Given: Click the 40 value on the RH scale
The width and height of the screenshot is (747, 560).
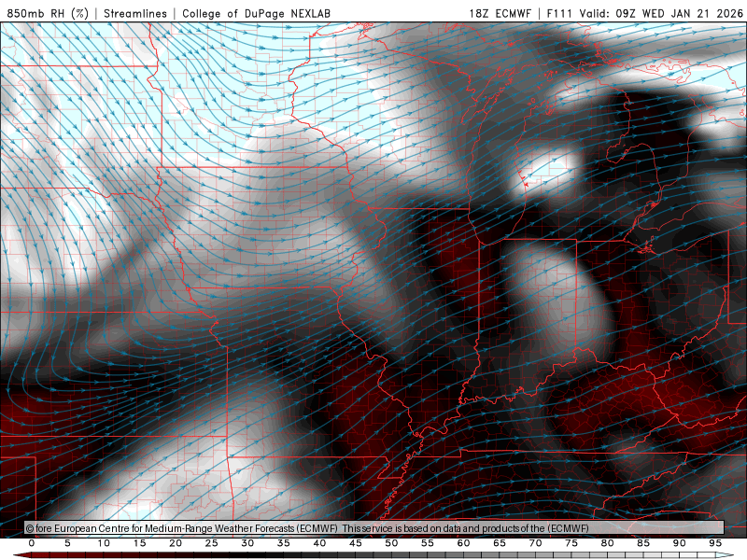Looking at the screenshot, I should 319,543.
